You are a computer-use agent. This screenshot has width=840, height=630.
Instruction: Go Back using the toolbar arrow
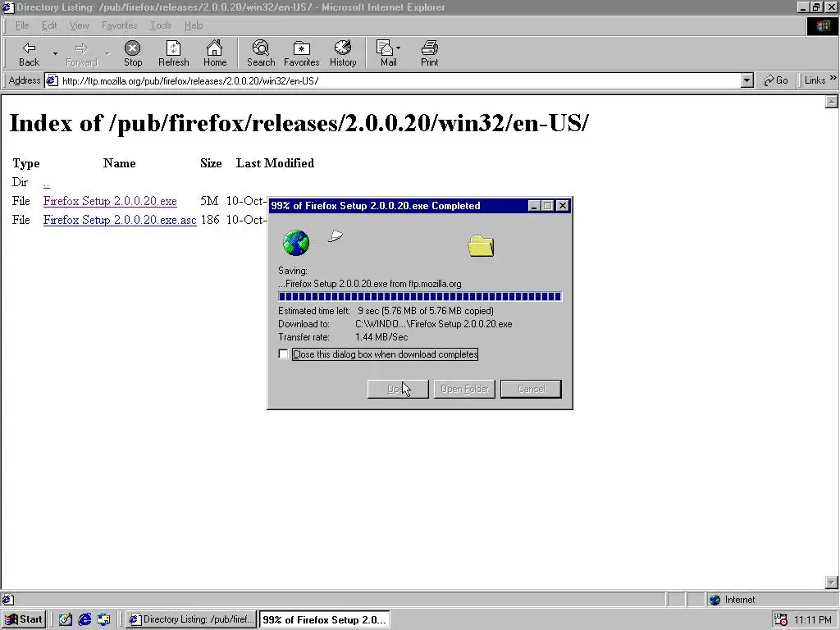[29, 53]
